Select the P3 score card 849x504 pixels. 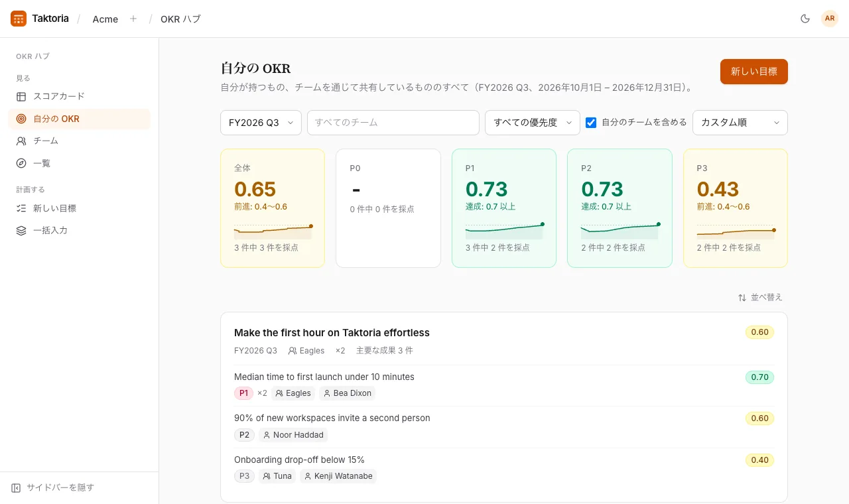[x=736, y=208]
